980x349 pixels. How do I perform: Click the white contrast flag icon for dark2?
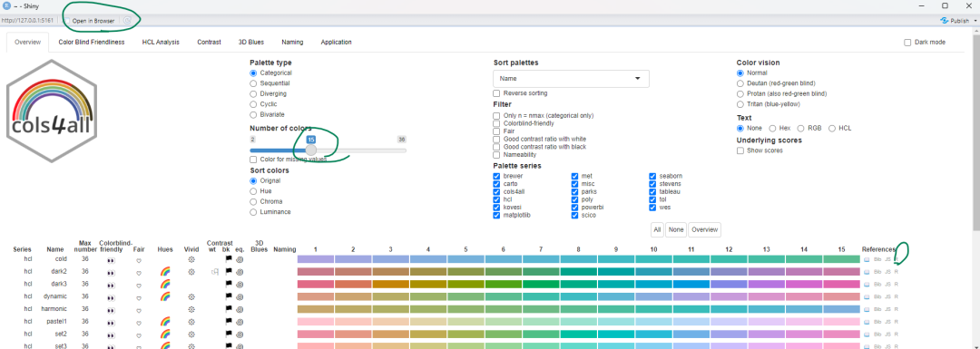[215, 272]
